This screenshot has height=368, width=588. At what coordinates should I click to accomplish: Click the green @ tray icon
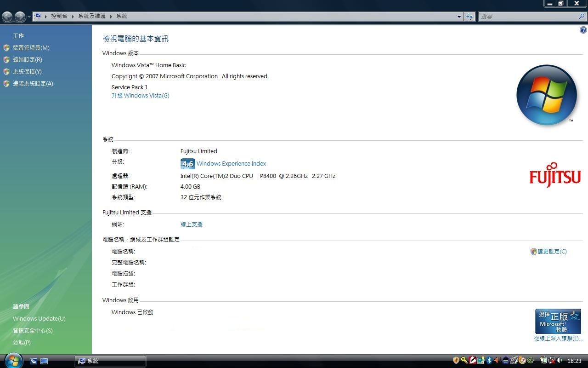[531, 360]
